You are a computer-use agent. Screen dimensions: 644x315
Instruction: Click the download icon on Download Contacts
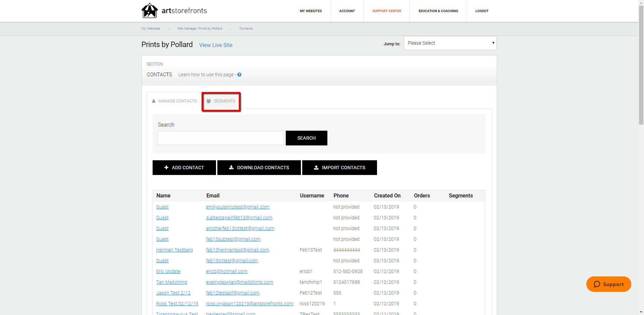[x=231, y=168]
